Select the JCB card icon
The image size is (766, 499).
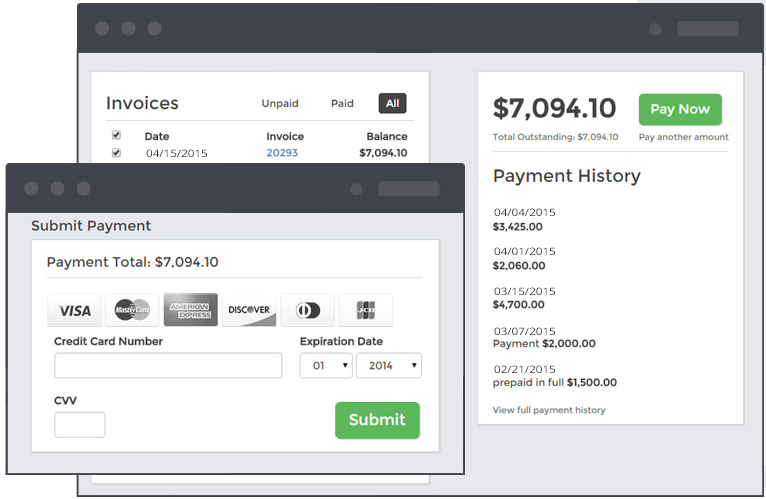366,310
